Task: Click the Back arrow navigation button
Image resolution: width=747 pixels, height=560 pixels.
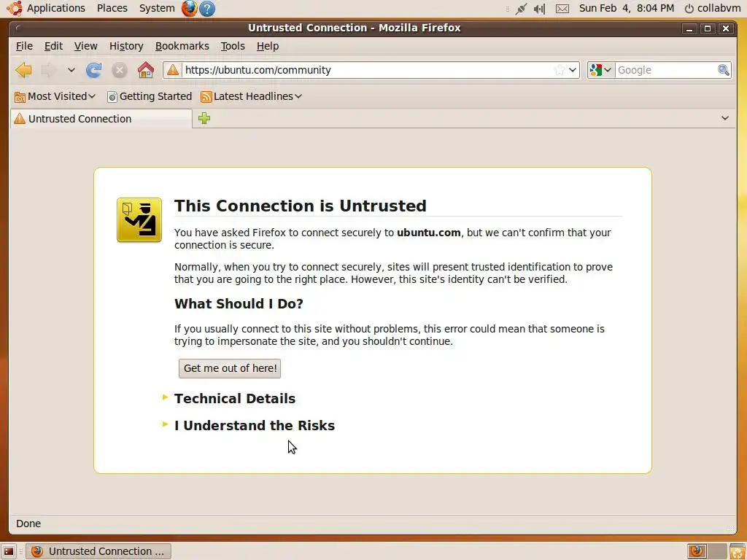Action: pos(23,70)
